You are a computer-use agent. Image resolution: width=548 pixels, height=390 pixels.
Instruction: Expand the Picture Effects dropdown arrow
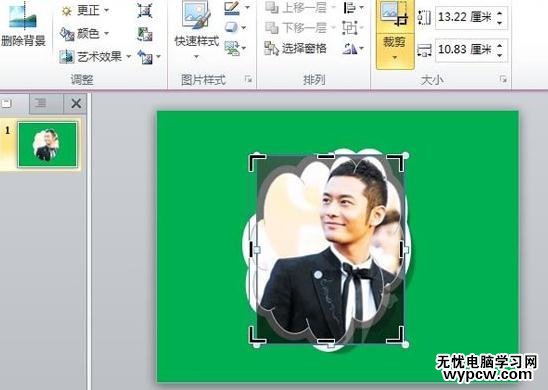(244, 28)
